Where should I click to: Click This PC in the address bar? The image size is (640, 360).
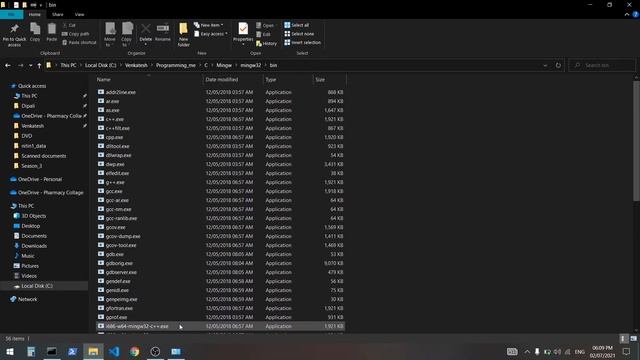68,65
